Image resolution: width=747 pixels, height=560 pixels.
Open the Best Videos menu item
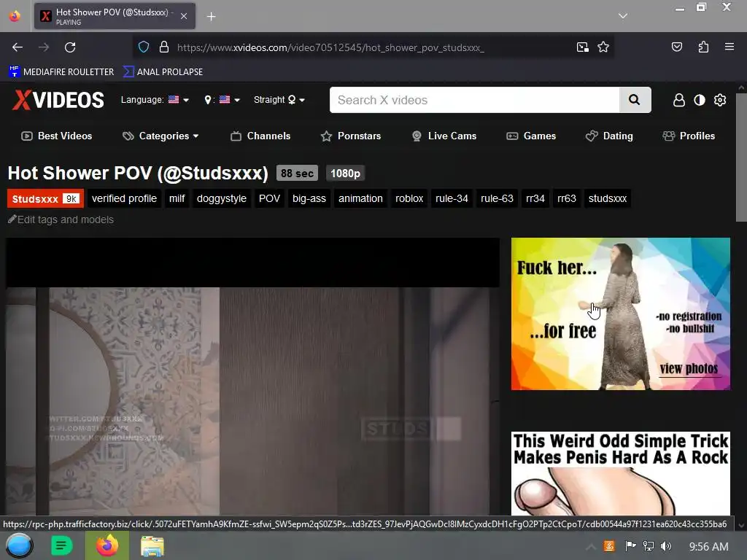pos(57,136)
